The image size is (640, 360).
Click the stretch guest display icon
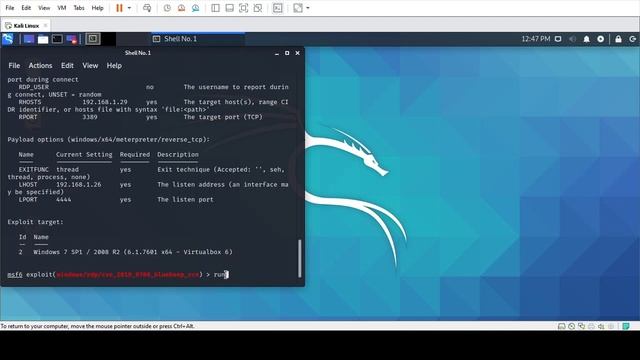coord(298,8)
